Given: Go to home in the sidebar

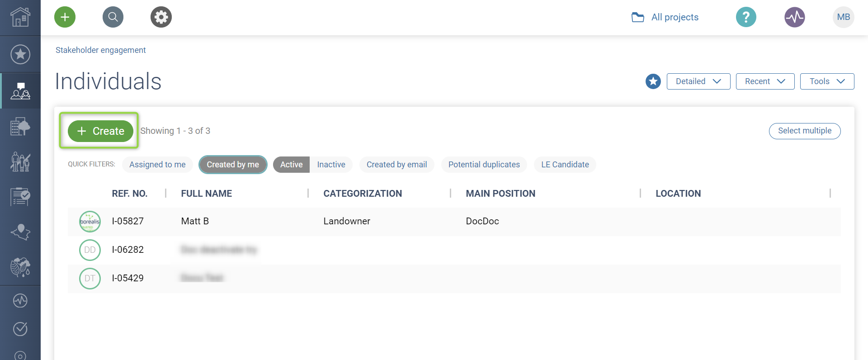Looking at the screenshot, I should pos(20,17).
